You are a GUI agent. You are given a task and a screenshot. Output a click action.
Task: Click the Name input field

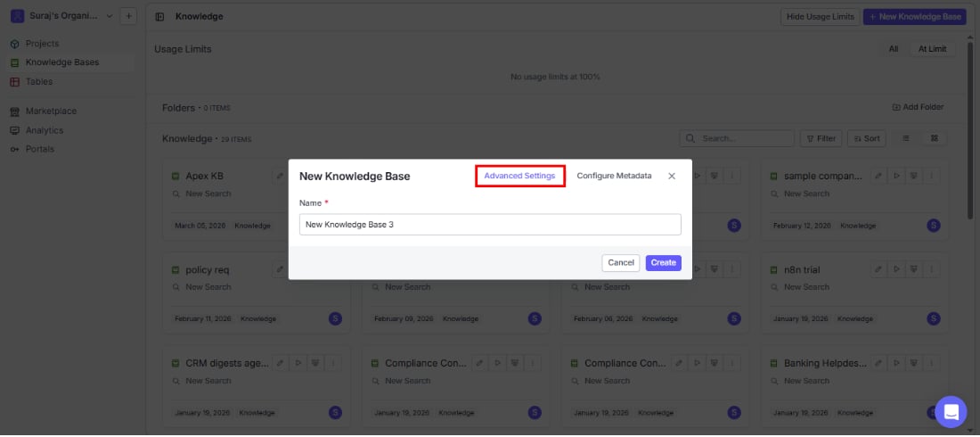tap(490, 224)
